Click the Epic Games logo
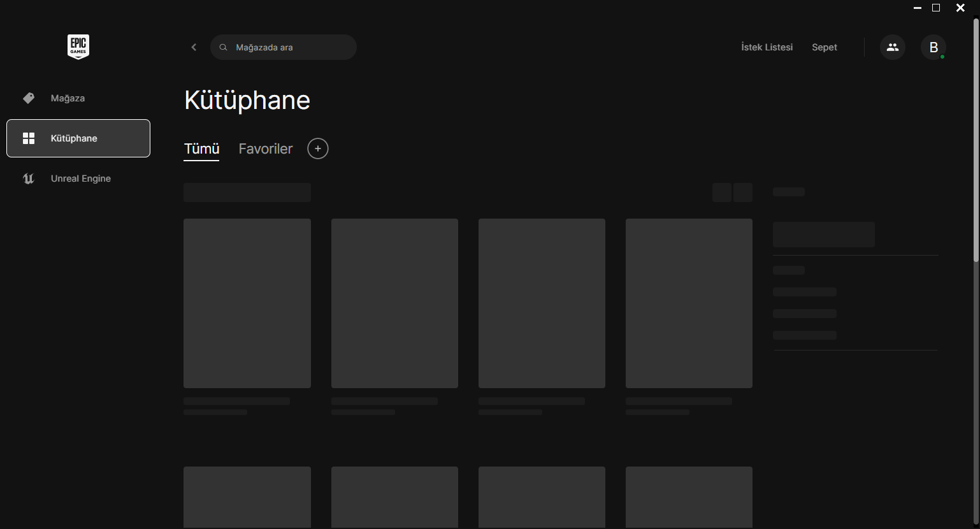 click(78, 47)
